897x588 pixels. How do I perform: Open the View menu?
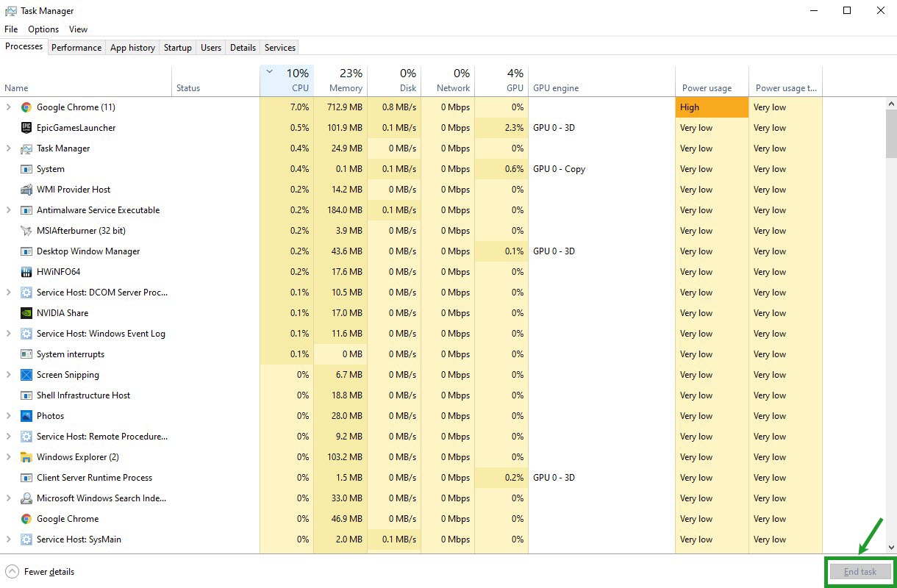tap(78, 29)
